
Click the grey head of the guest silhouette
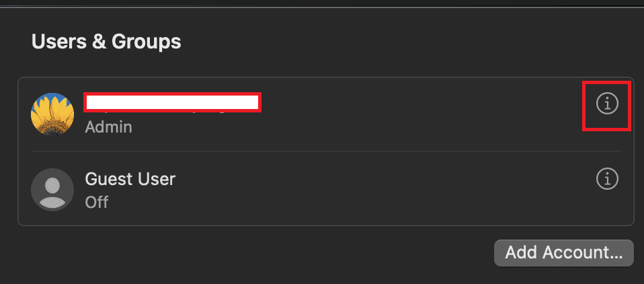pos(52,184)
